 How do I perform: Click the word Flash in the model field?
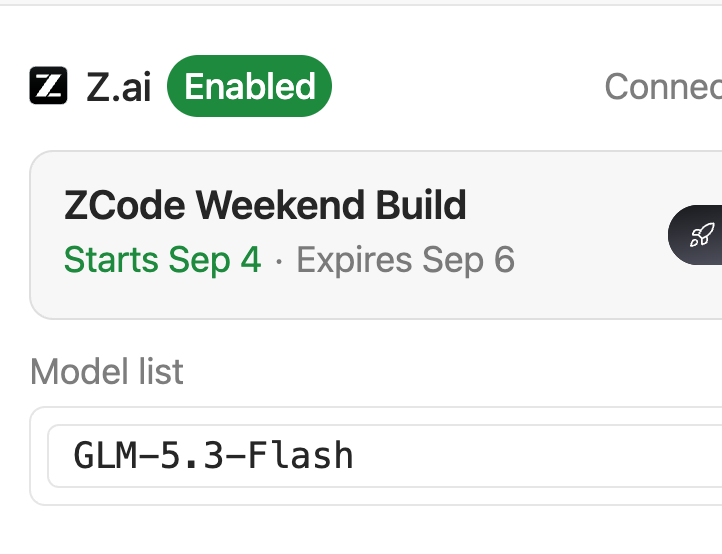pos(301,455)
